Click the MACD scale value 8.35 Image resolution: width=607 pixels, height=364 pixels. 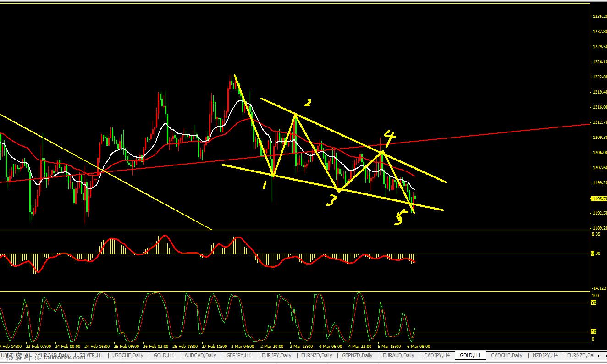[x=596, y=234]
